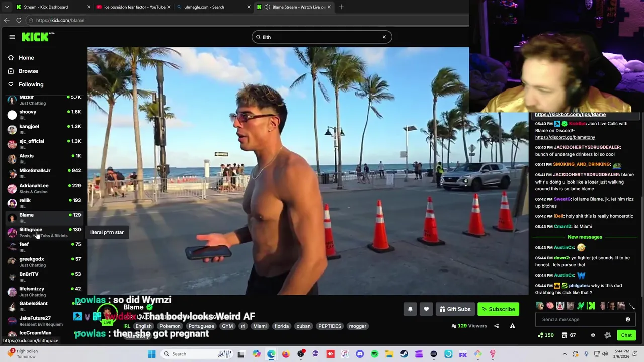Viewport: 644px width, 362px height.
Task: Open feef channel in sidebar
Action: (44, 247)
